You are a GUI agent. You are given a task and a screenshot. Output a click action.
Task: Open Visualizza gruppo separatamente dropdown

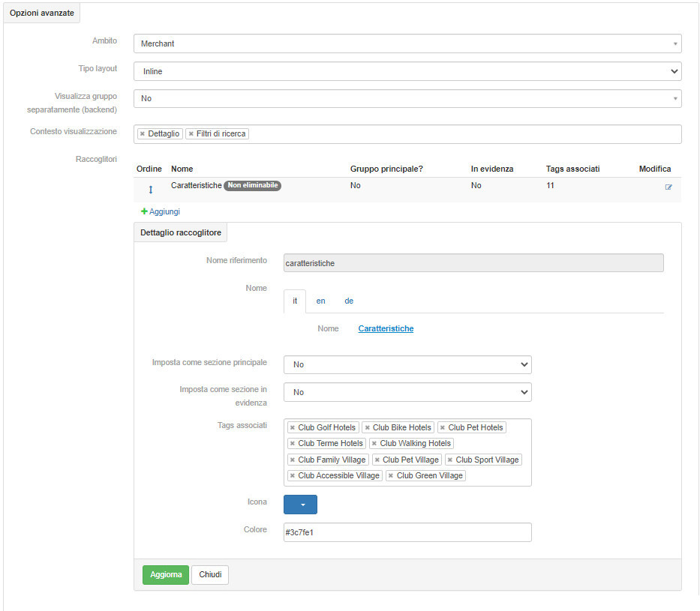tap(407, 98)
